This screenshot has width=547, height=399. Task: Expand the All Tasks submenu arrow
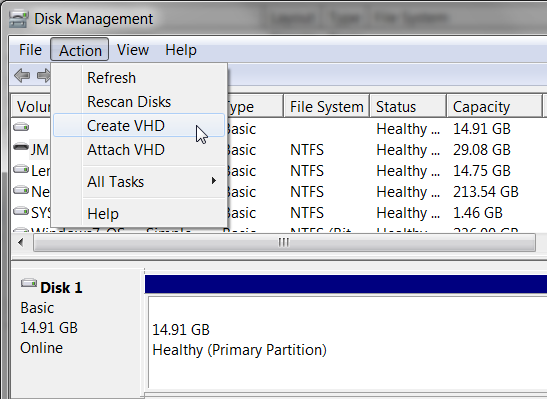[213, 181]
